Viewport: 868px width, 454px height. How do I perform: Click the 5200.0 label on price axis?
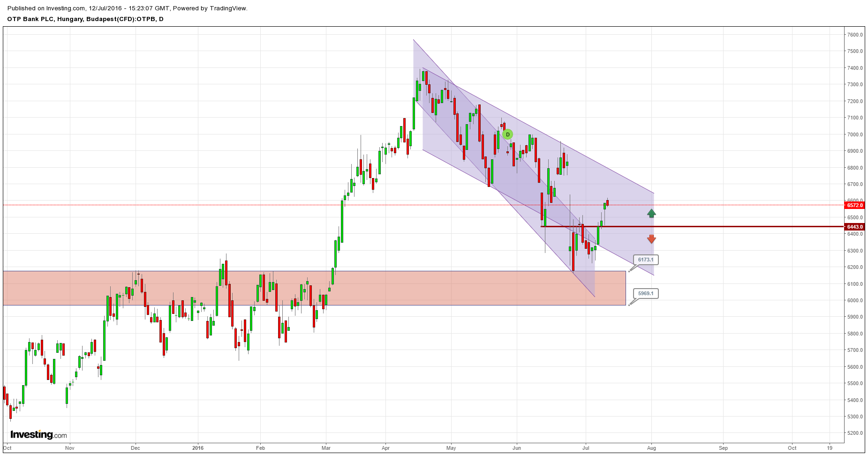point(855,433)
